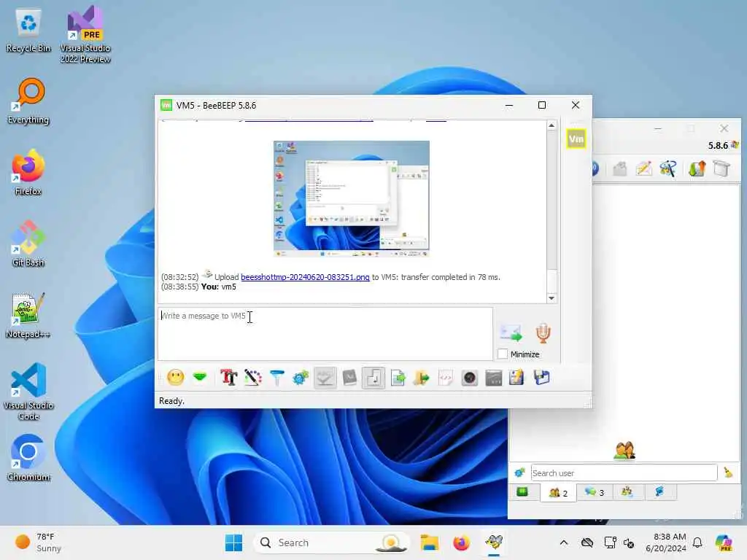Click the chat scrollbar down arrow
The height and width of the screenshot is (560, 747).
tap(551, 298)
